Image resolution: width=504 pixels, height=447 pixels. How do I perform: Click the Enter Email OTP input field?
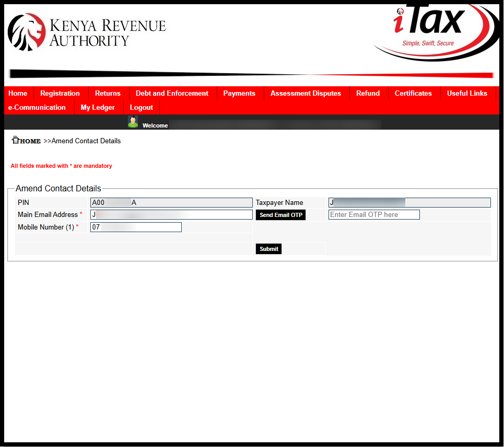[x=373, y=214]
